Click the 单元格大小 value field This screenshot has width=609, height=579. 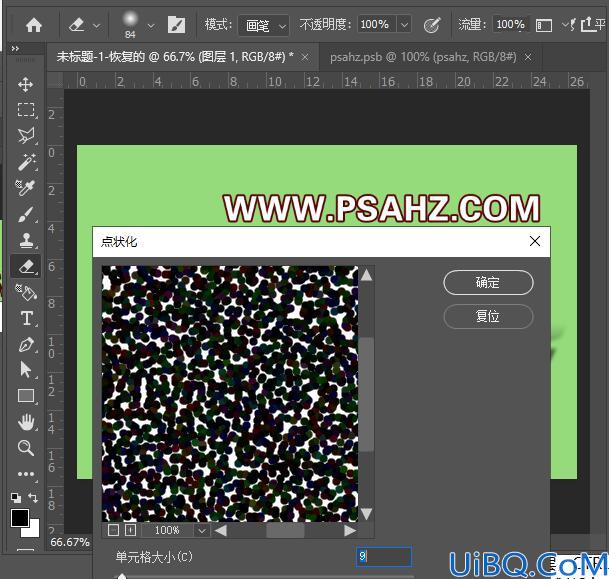click(x=384, y=556)
